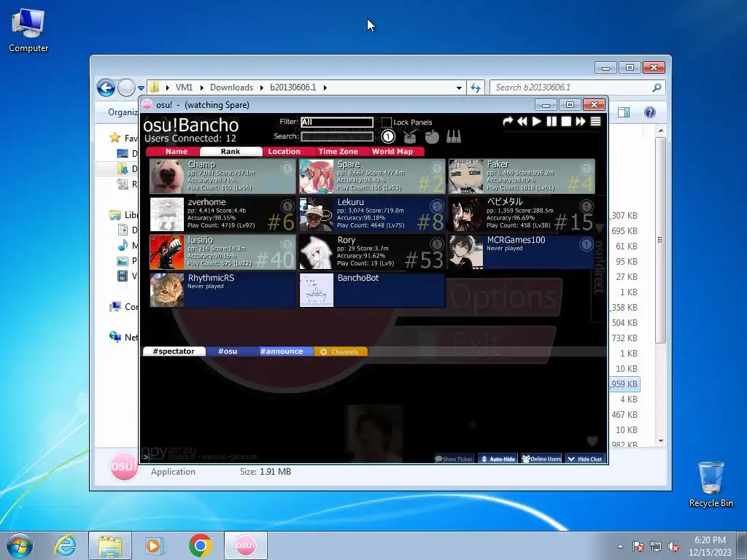Screen dimensions: 747x560
Task: Show hidden system tray icons
Action: tap(620, 547)
